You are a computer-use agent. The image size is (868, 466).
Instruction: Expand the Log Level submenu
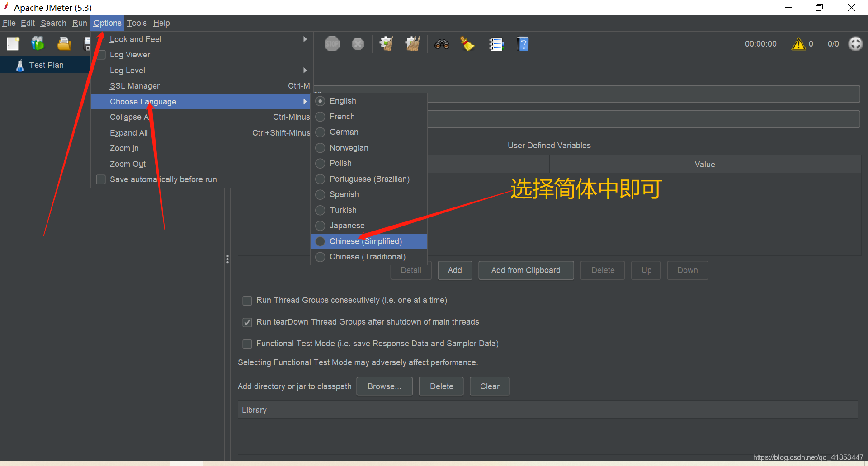point(202,71)
